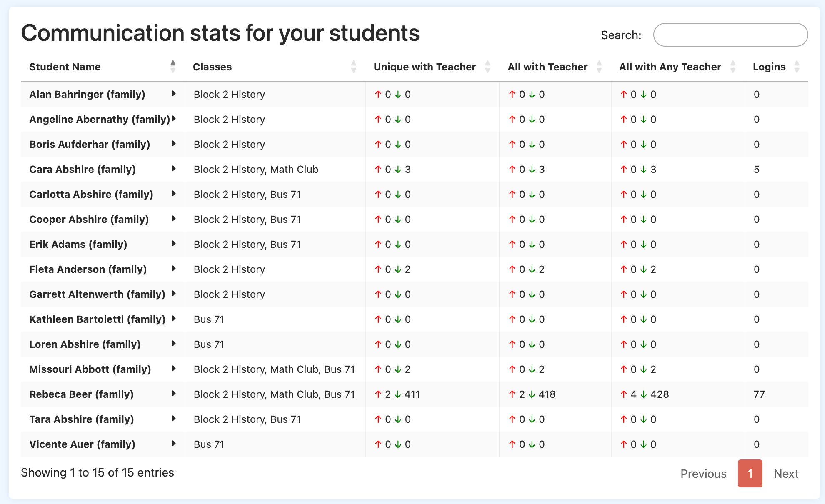
Task: Sort by All with Any Teacher column
Action: click(733, 67)
